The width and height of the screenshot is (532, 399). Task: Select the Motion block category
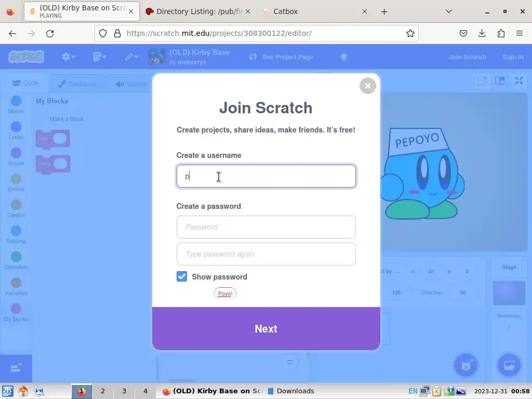16,105
